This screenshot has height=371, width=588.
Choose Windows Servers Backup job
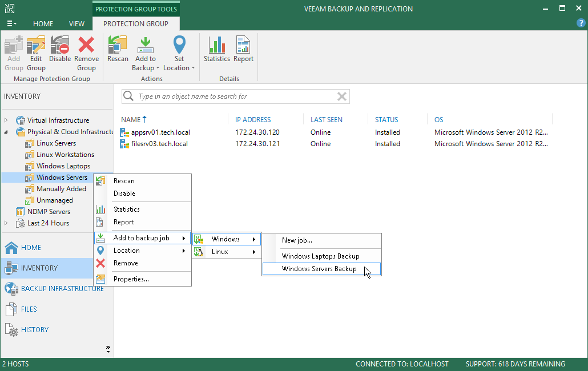click(x=322, y=269)
